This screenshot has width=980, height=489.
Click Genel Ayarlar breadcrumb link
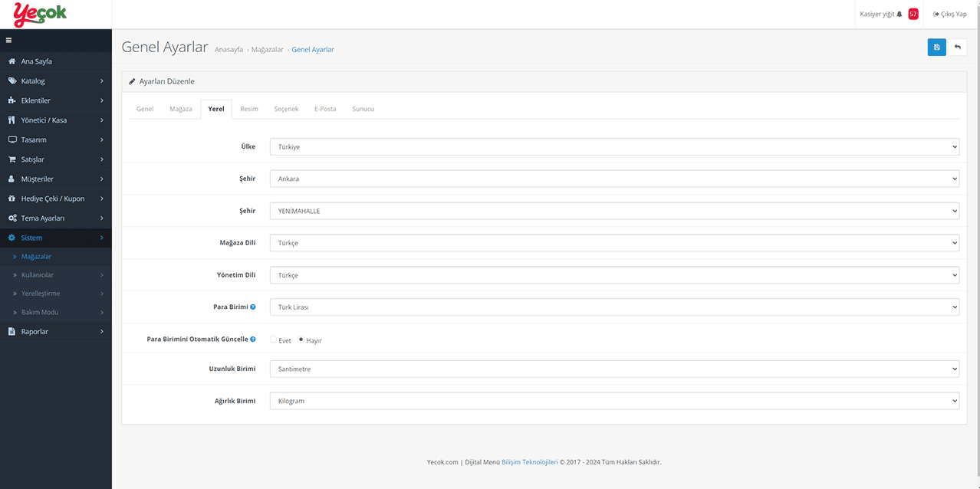click(313, 49)
